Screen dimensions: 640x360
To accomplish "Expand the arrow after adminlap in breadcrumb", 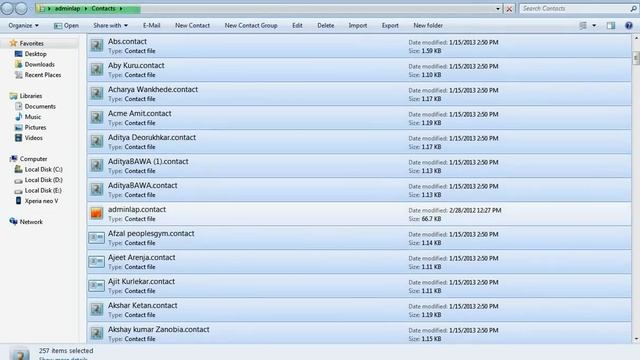I will point(86,9).
